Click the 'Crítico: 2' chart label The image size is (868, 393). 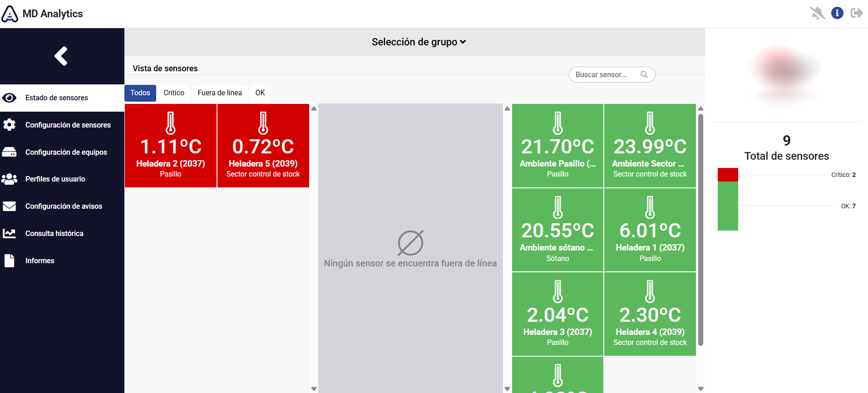[x=843, y=175]
